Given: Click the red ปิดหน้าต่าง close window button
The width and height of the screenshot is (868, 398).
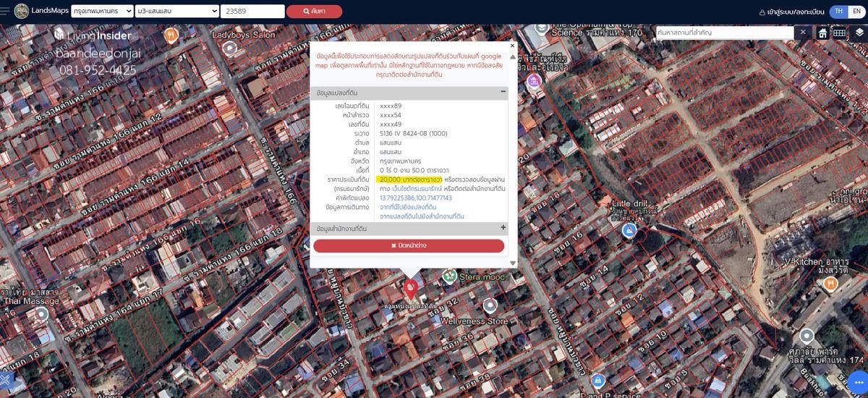Looking at the screenshot, I should point(409,245).
